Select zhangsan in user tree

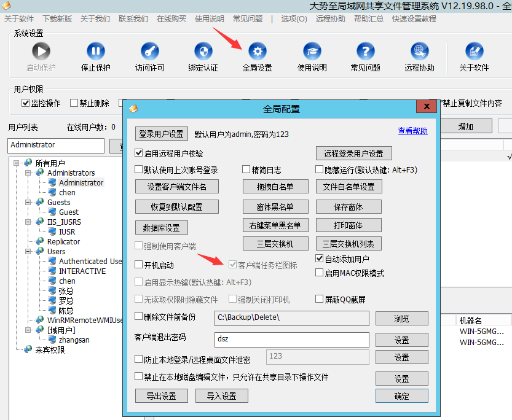click(74, 340)
